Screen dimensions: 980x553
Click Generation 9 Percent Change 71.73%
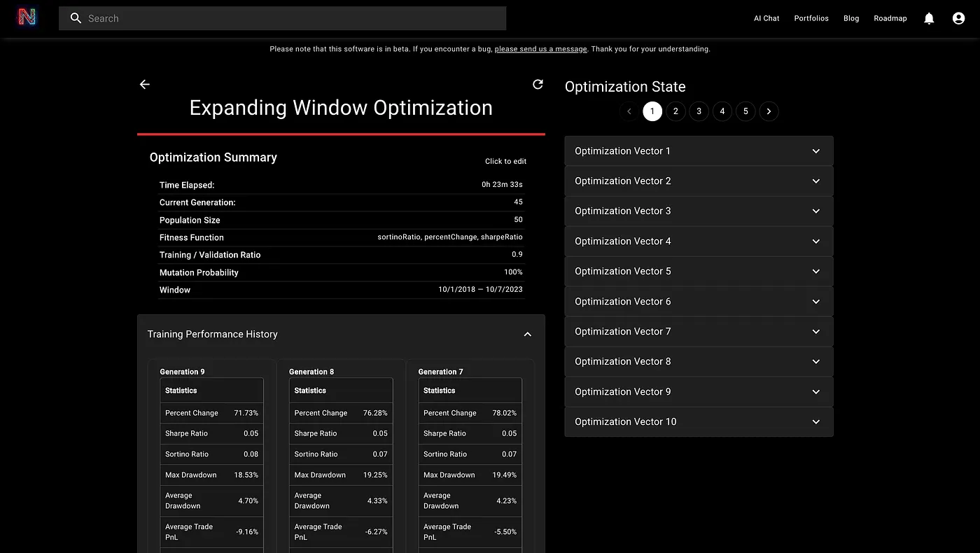tap(246, 413)
